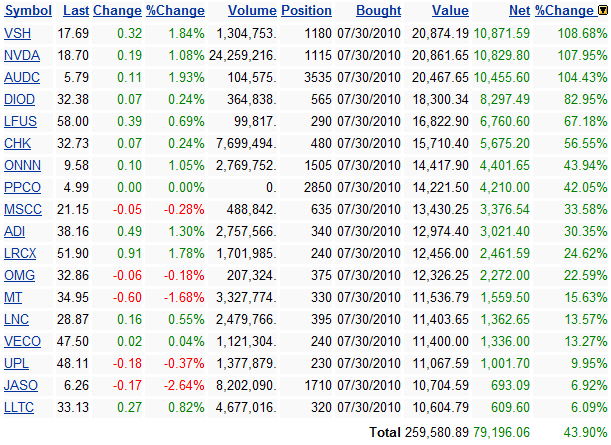Select VECO value 11,400.00

coord(440,342)
